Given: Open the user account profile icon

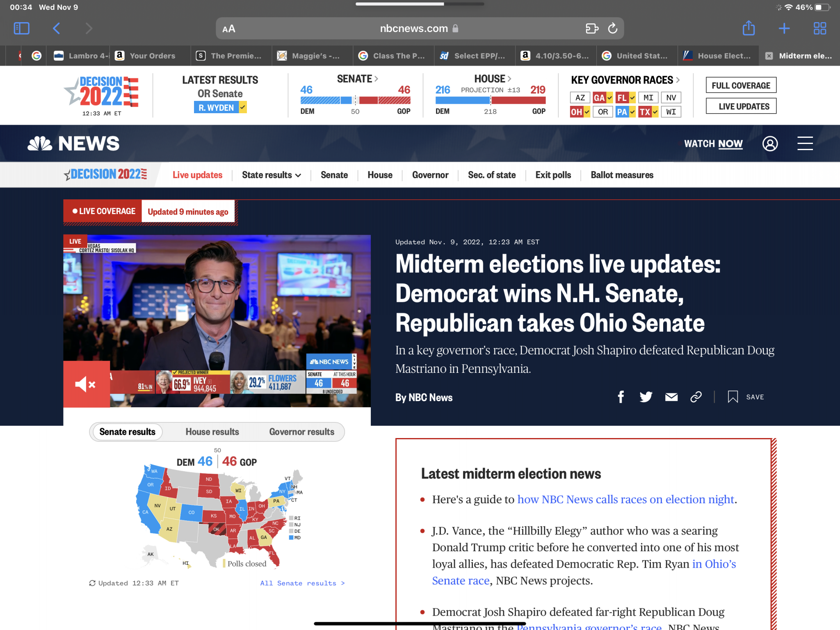Looking at the screenshot, I should point(770,144).
